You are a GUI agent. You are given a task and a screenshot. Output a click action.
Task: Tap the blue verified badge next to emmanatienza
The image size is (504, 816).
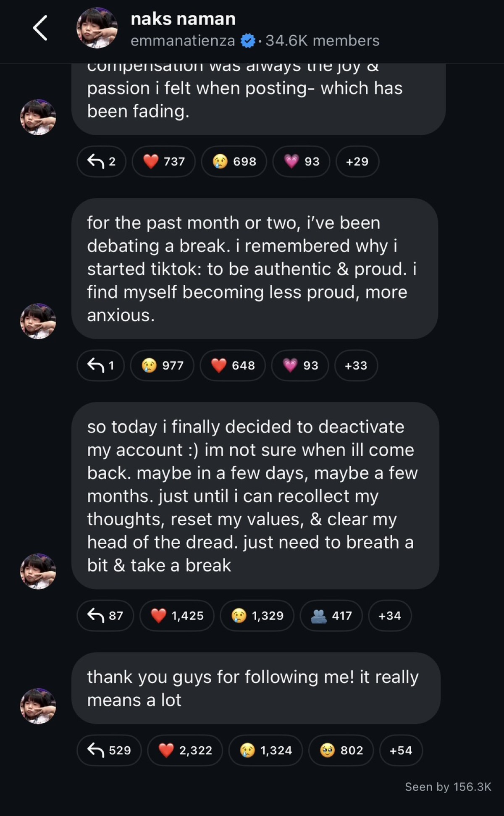tap(248, 41)
